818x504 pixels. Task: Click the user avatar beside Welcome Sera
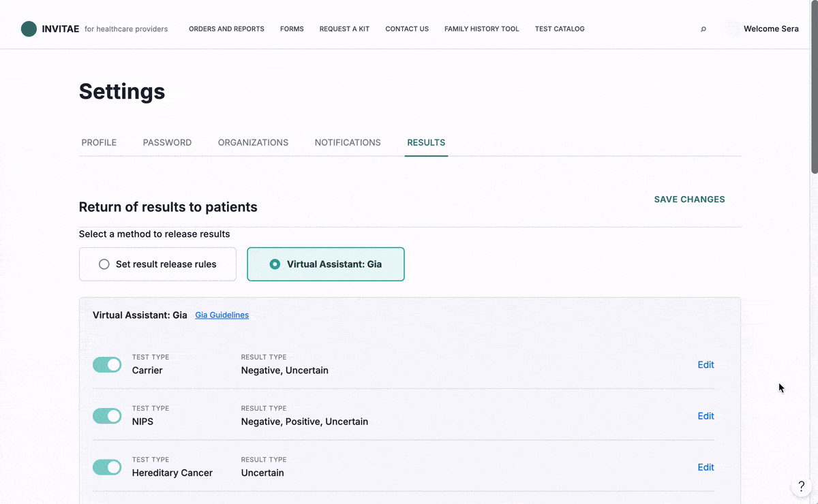(731, 29)
